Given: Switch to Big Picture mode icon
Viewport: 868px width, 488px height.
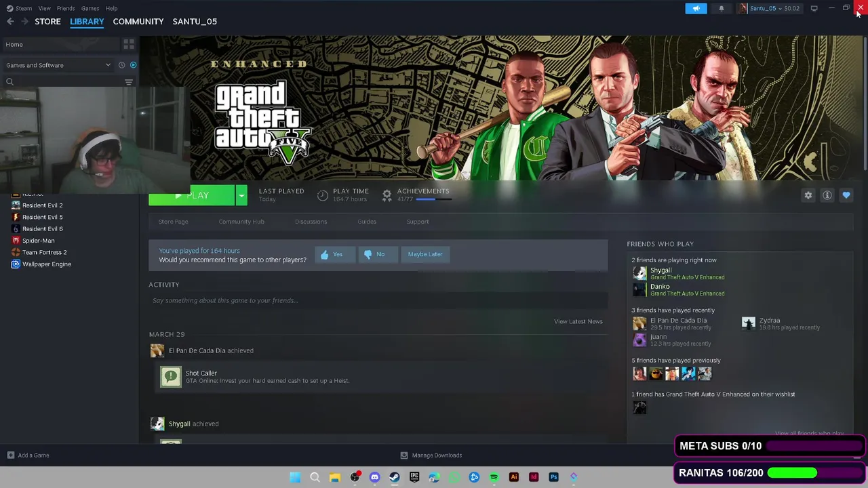Looking at the screenshot, I should pyautogui.click(x=814, y=8).
